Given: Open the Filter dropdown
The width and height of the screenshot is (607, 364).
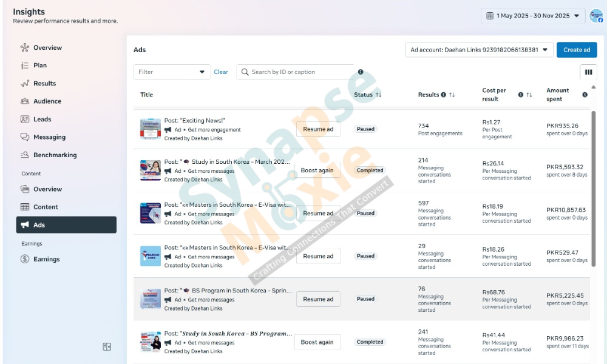Looking at the screenshot, I should (172, 72).
